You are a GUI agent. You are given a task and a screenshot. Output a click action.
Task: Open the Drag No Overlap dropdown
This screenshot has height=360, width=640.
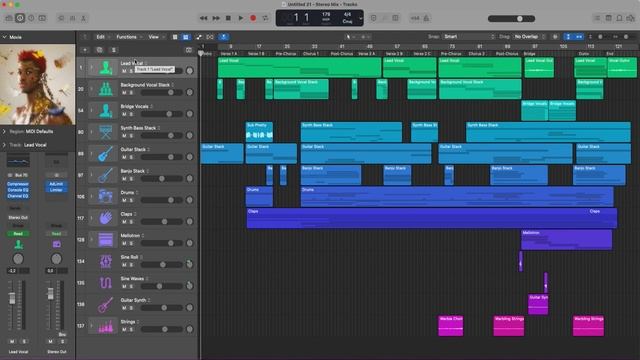[x=529, y=37]
